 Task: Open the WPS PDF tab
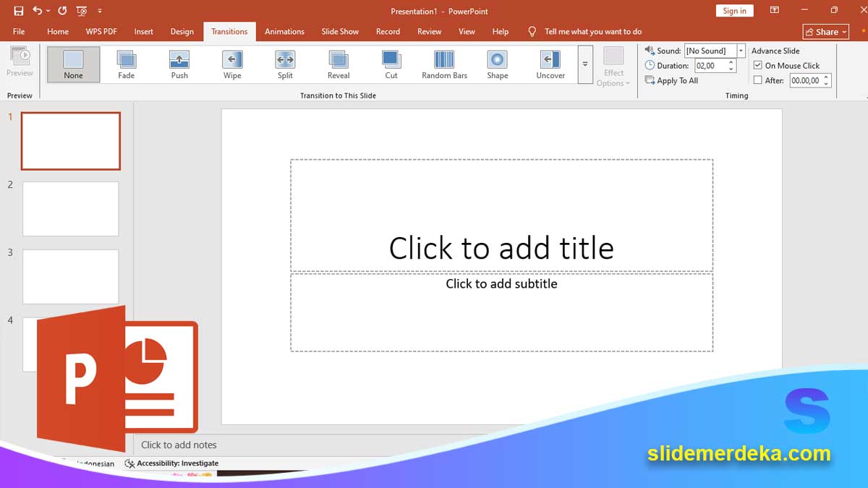[101, 32]
